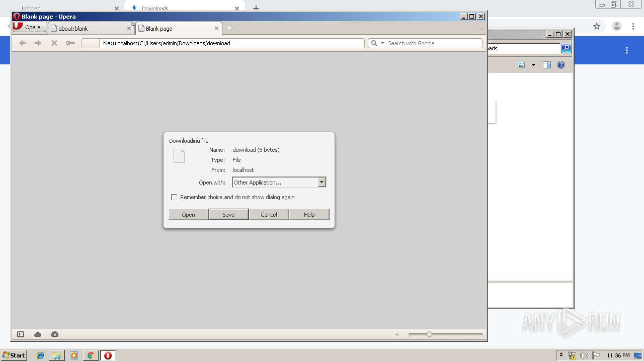Screen dimensions: 644x362
Task: Open the 'Open with' application dropdown
Action: coord(279,182)
